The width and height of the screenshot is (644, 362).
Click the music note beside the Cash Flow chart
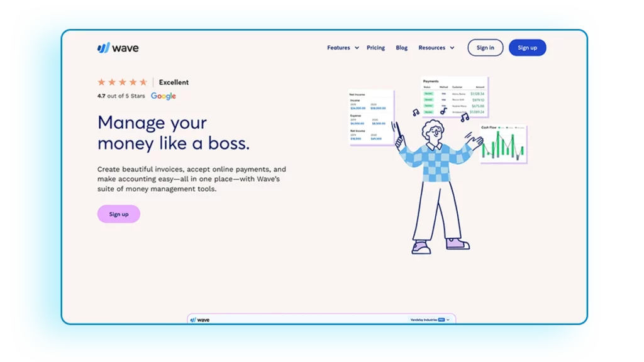point(465,117)
